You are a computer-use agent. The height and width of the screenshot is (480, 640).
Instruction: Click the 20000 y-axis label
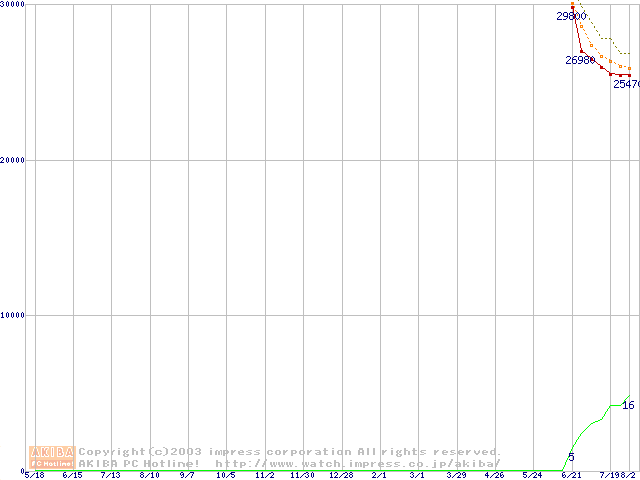(x=13, y=160)
